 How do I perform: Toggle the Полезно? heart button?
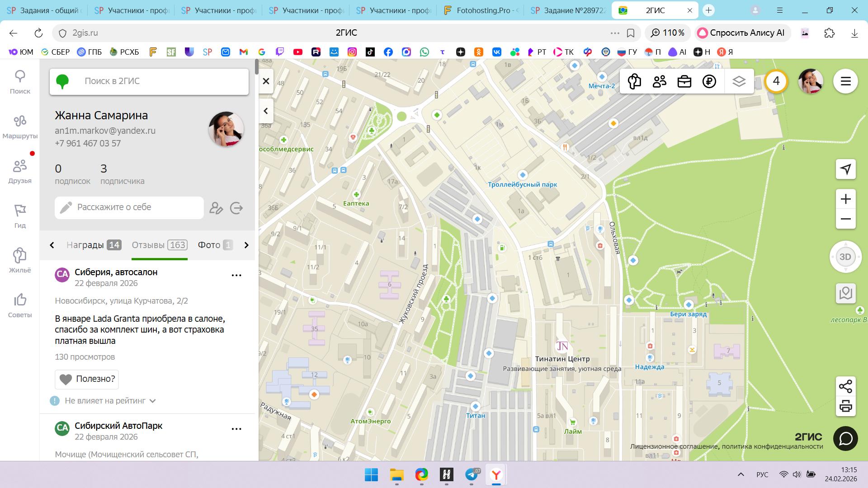coord(87,379)
